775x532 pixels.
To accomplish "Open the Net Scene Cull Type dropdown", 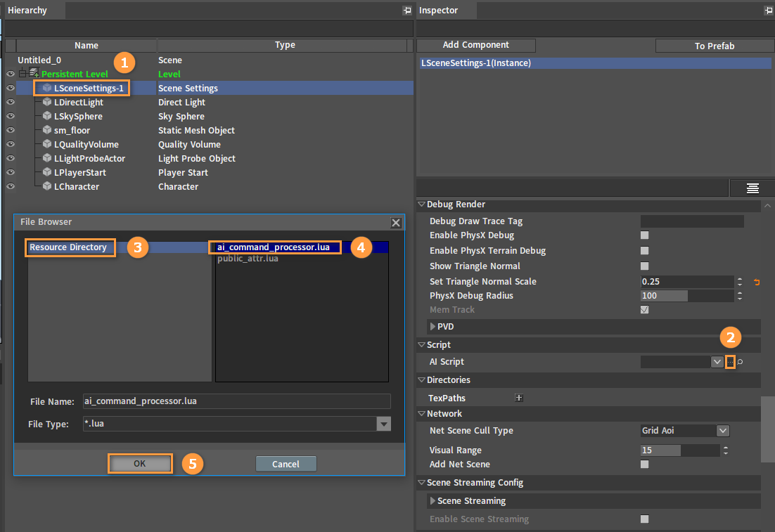I will pyautogui.click(x=723, y=431).
